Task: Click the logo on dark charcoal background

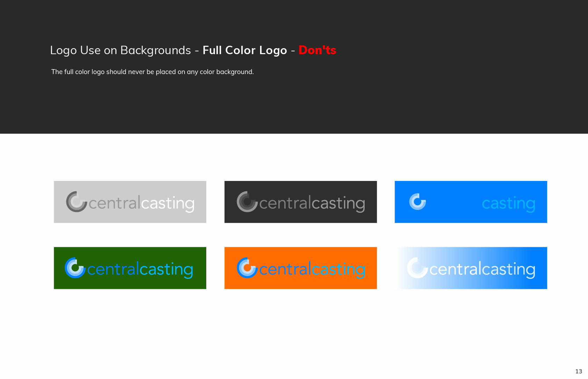Action: 301,202
